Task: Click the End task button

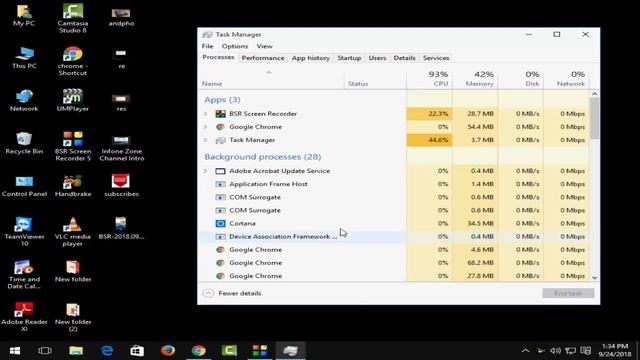Action: pyautogui.click(x=568, y=293)
